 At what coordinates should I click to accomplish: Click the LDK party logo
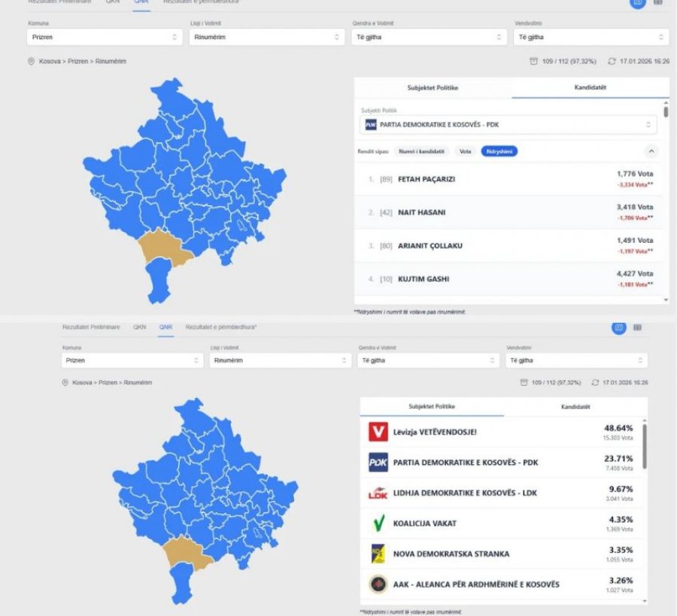click(x=378, y=493)
